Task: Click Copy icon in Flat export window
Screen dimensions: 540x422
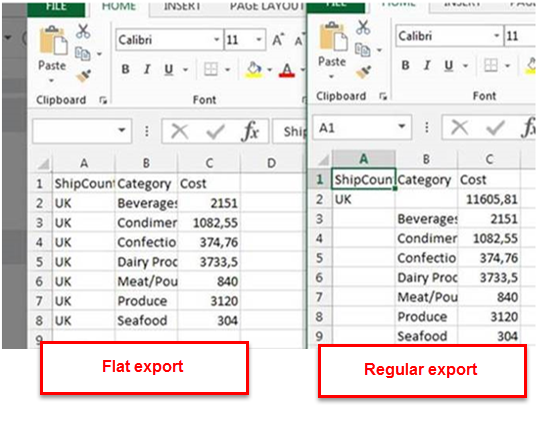Action: click(x=83, y=53)
